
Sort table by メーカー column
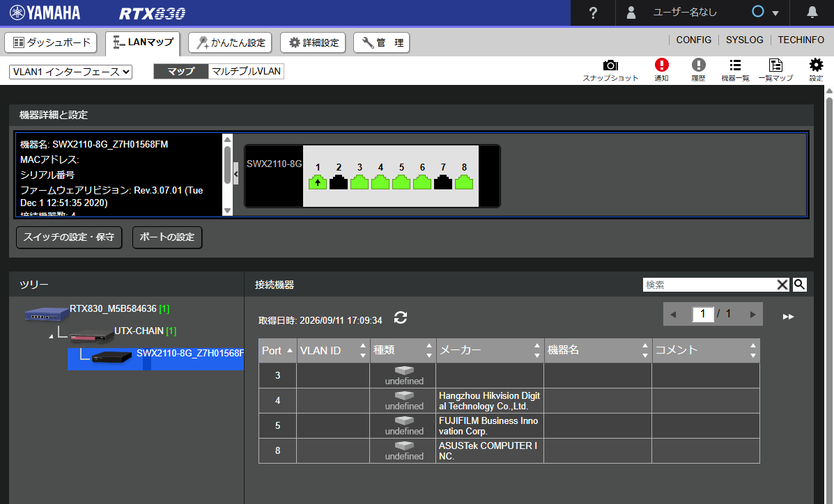(491, 350)
